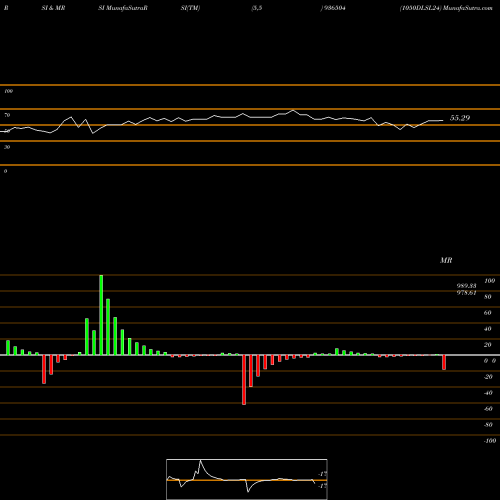The width and height of the screenshot is (500, 500).
Task: Click the 20 label on MR axis
Action: (x=488, y=345)
